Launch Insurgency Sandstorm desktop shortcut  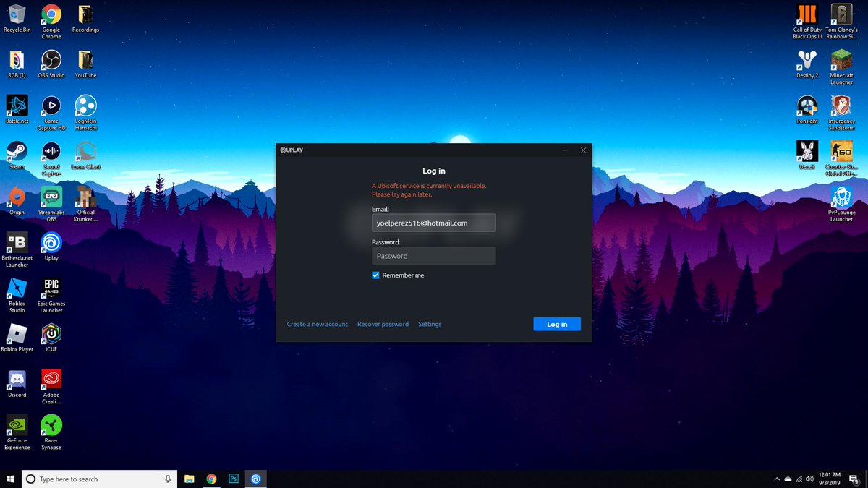841,113
